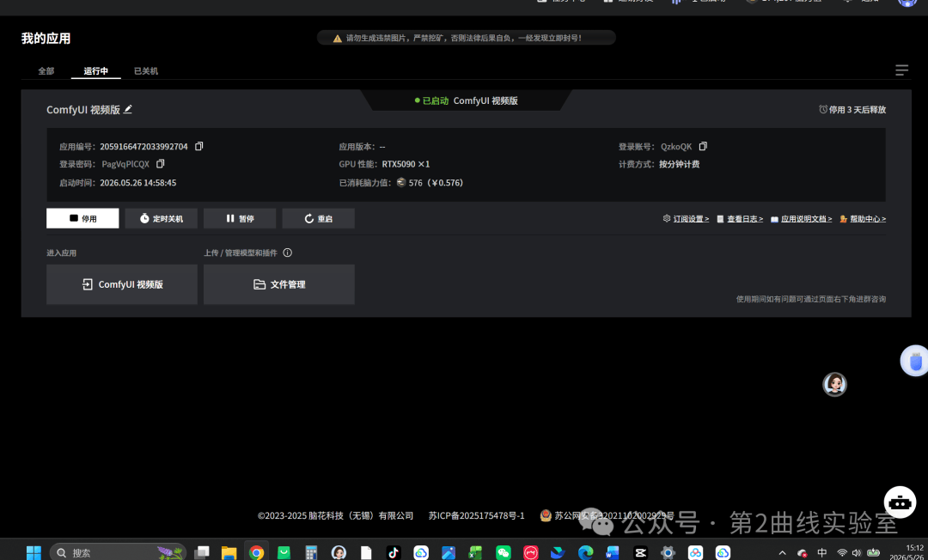
Task: Click the 停用 3 天后释放 notice
Action: tap(852, 109)
